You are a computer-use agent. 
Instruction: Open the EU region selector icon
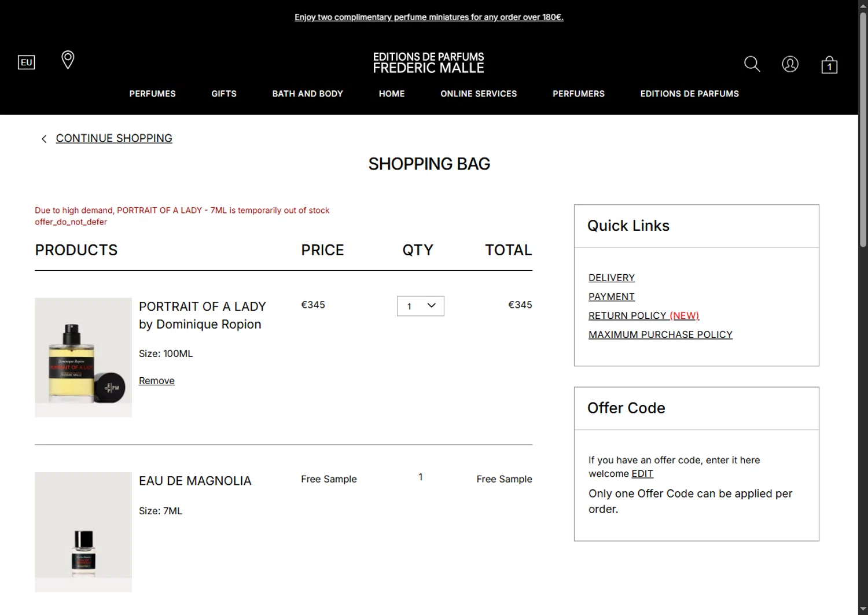click(27, 62)
